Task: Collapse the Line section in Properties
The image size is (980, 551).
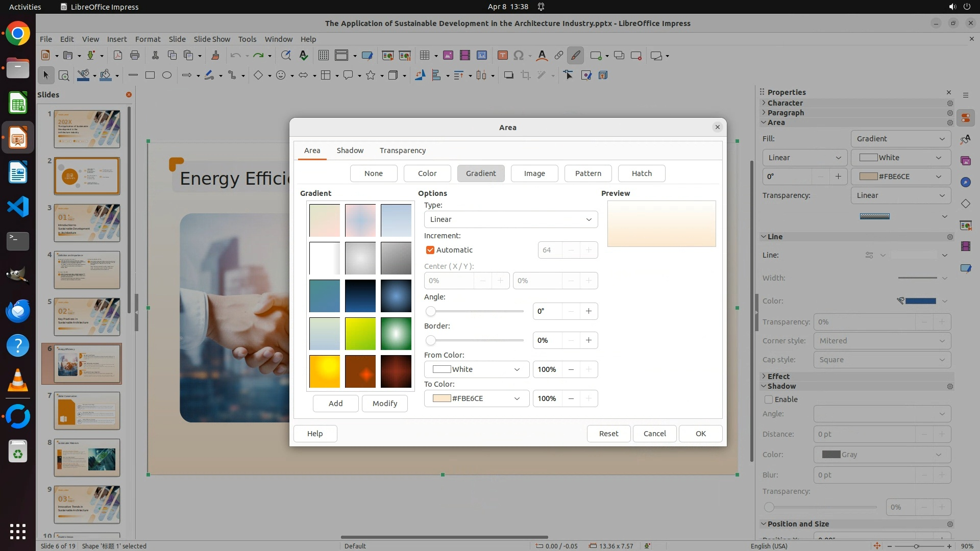Action: click(x=764, y=237)
